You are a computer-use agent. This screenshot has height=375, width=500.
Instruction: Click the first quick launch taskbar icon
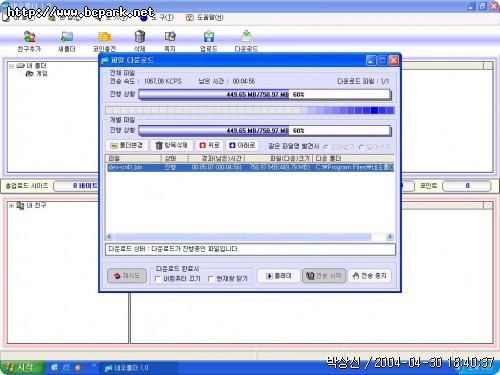tap(54, 368)
